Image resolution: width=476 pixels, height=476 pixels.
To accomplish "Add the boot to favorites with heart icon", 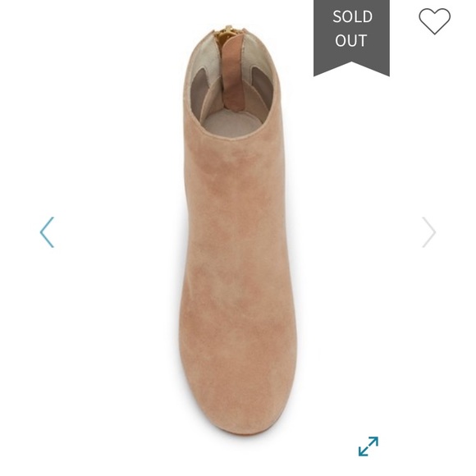I will [x=434, y=21].
